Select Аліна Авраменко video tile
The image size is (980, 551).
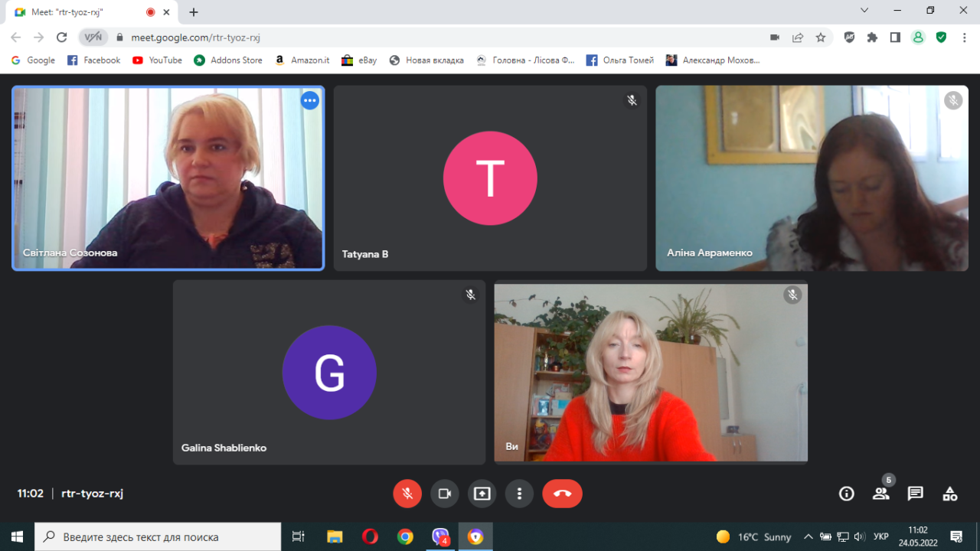coord(812,178)
